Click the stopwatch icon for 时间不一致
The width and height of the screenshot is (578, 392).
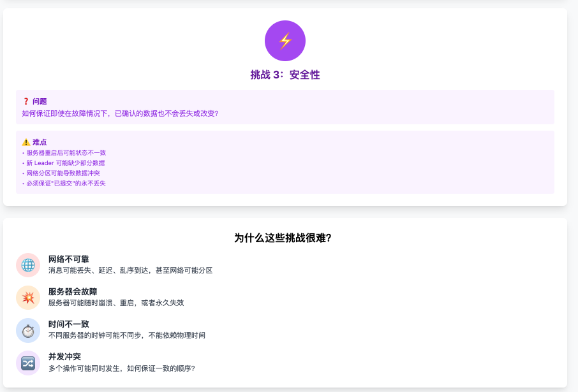28,330
